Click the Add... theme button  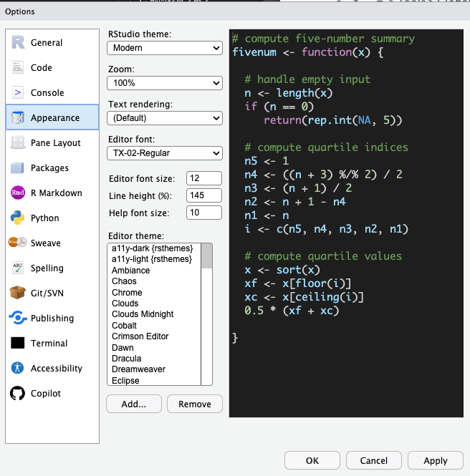(133, 404)
